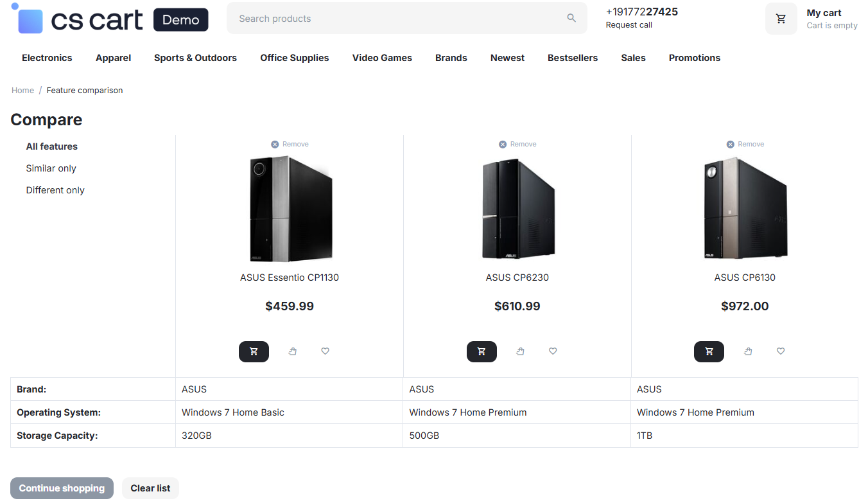Open the cart icon in the header

pos(781,19)
